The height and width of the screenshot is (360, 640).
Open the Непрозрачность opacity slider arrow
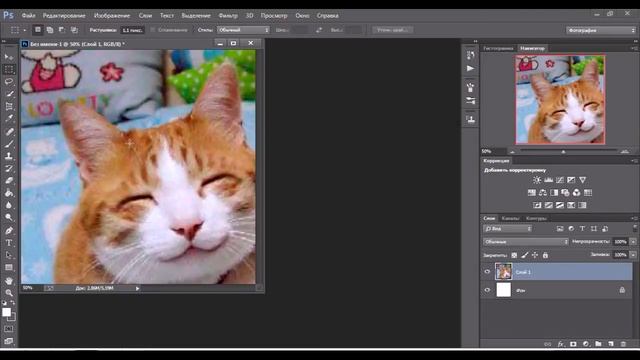[633, 242]
